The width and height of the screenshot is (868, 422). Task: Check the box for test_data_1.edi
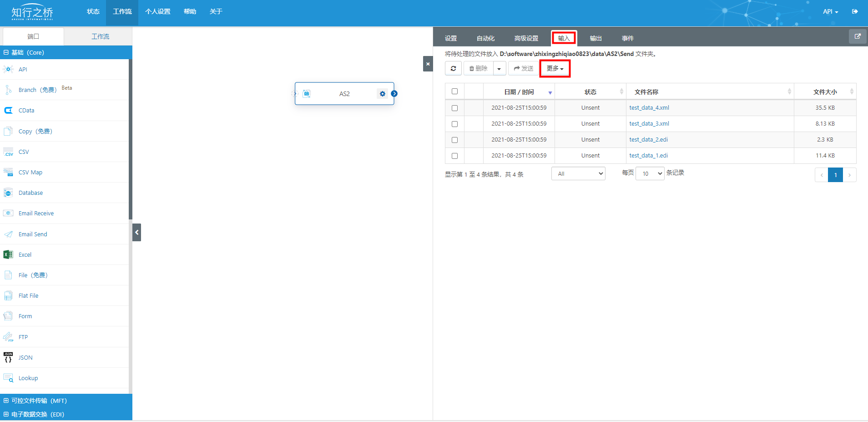(454, 156)
